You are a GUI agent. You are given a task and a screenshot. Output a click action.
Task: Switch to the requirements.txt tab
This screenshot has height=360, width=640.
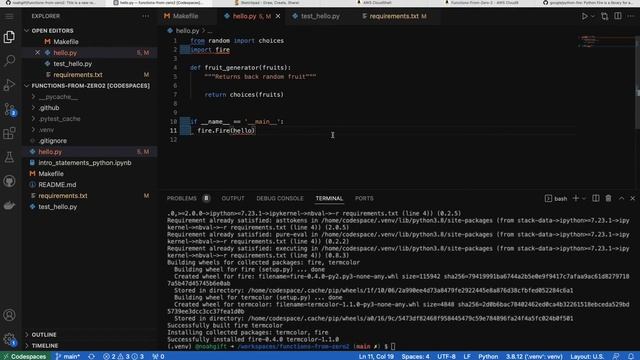394,16
